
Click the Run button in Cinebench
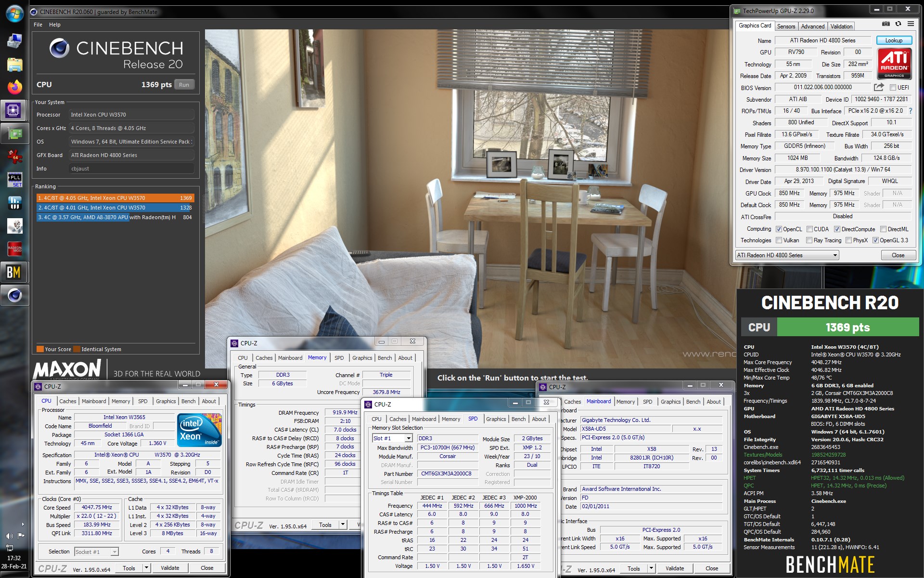click(x=184, y=85)
